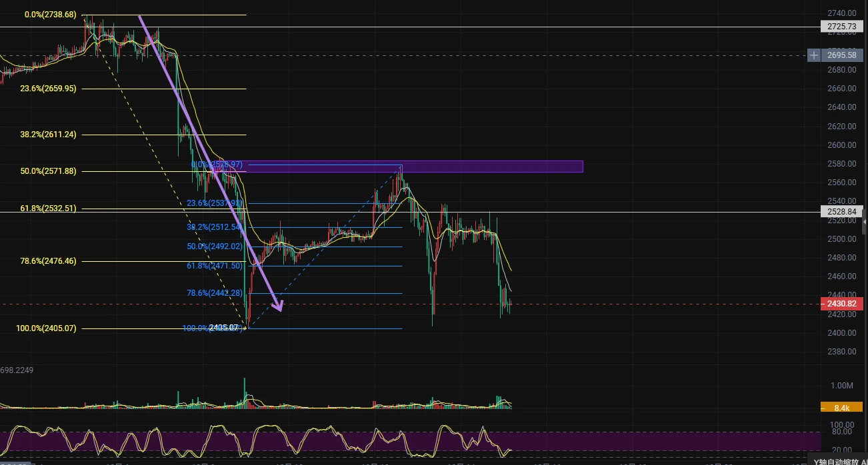Click the red 2430.82 current price label
The width and height of the screenshot is (868, 465).
coord(841,304)
